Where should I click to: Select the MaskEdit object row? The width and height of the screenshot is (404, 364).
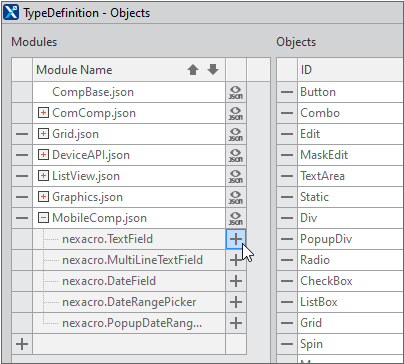[x=350, y=155]
